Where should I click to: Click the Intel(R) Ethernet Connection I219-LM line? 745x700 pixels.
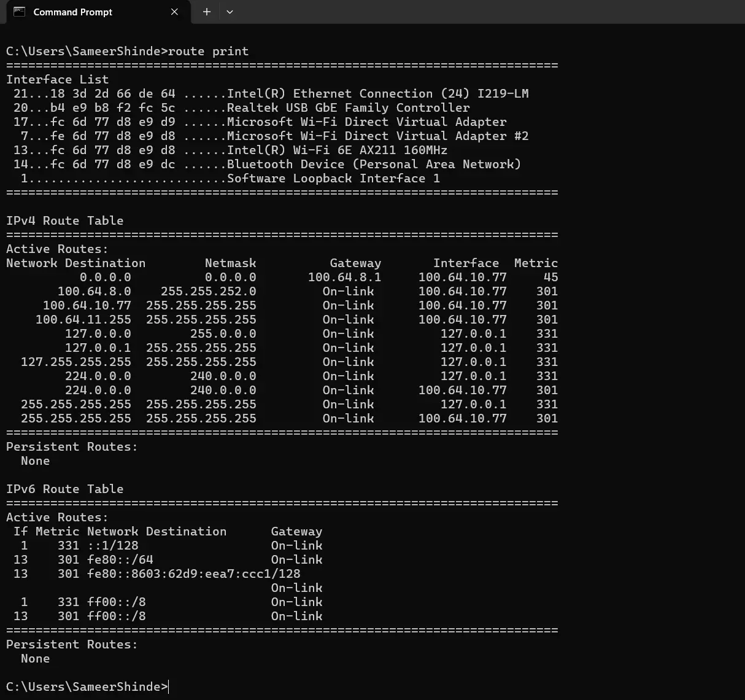[271, 93]
